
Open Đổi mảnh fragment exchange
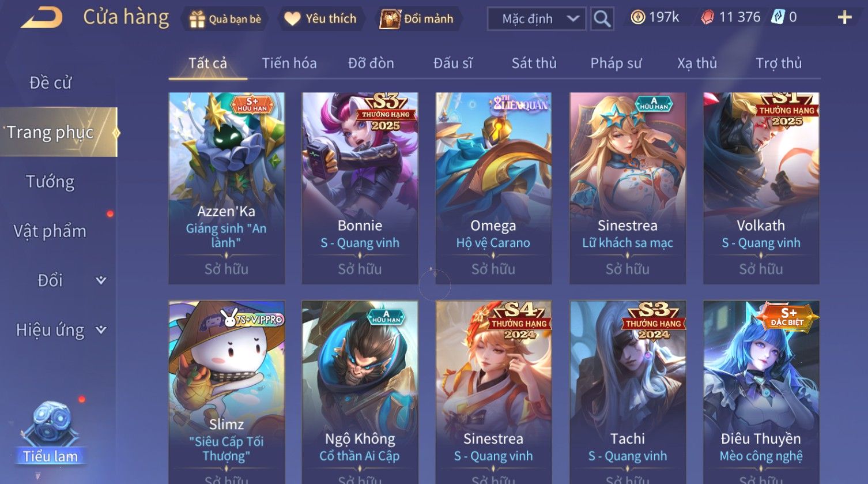pos(417,19)
